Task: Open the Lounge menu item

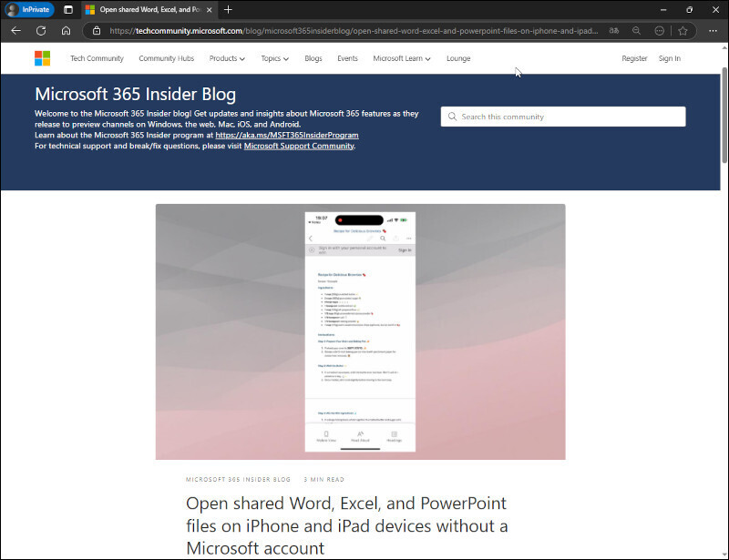Action: [458, 58]
